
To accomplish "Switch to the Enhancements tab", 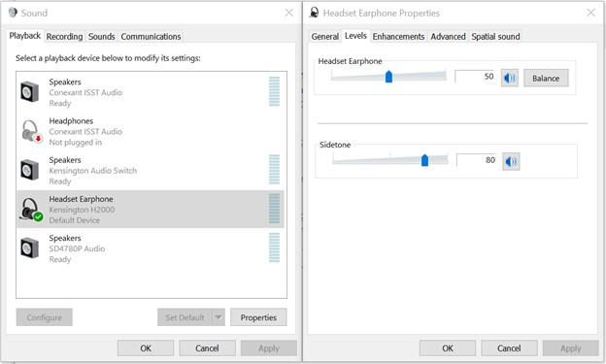I will [x=398, y=36].
